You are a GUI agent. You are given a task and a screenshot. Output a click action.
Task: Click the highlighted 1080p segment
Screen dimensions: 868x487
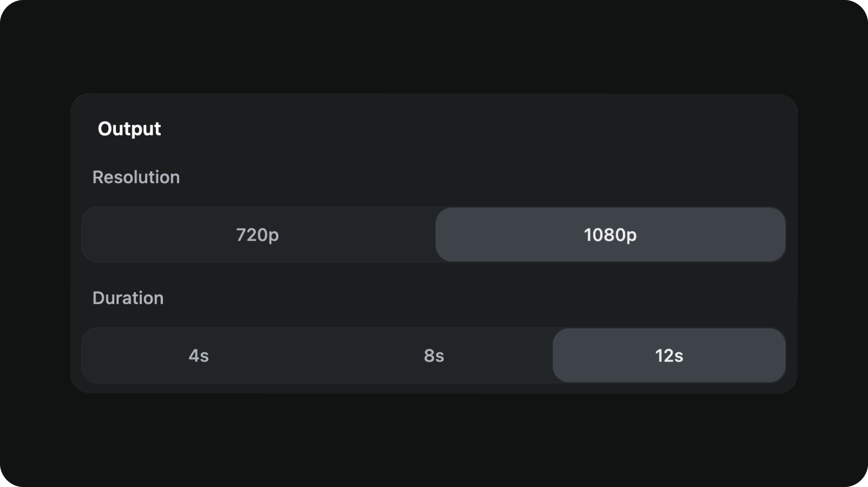coord(610,234)
